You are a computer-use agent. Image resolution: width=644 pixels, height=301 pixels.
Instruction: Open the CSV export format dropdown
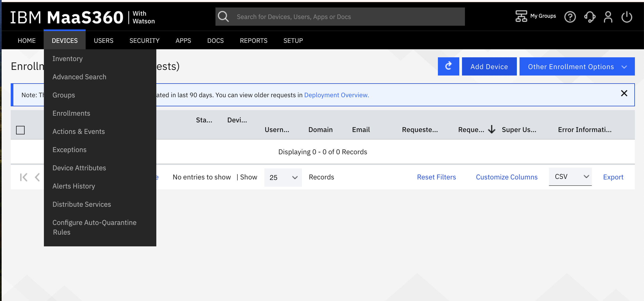[570, 176]
